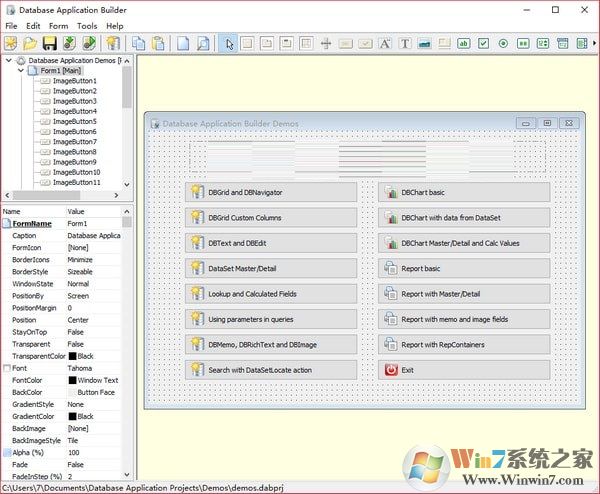The width and height of the screenshot is (600, 494).
Task: Click the Caption property value field
Action: tap(94, 235)
